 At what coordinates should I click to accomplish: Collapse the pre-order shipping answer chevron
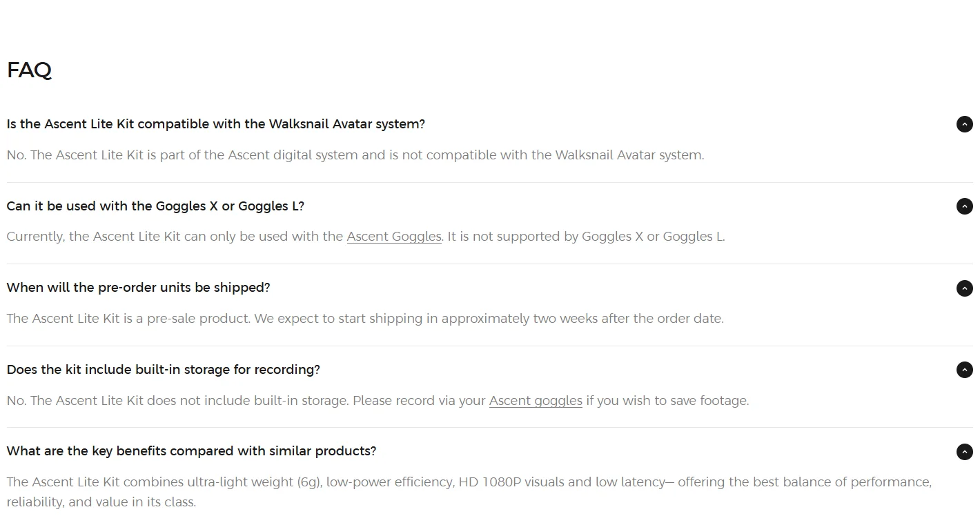(964, 288)
